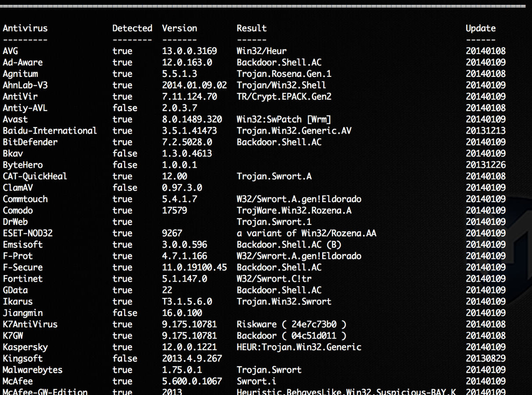Click the Version column header
The height and width of the screenshot is (395, 532).
click(x=179, y=28)
